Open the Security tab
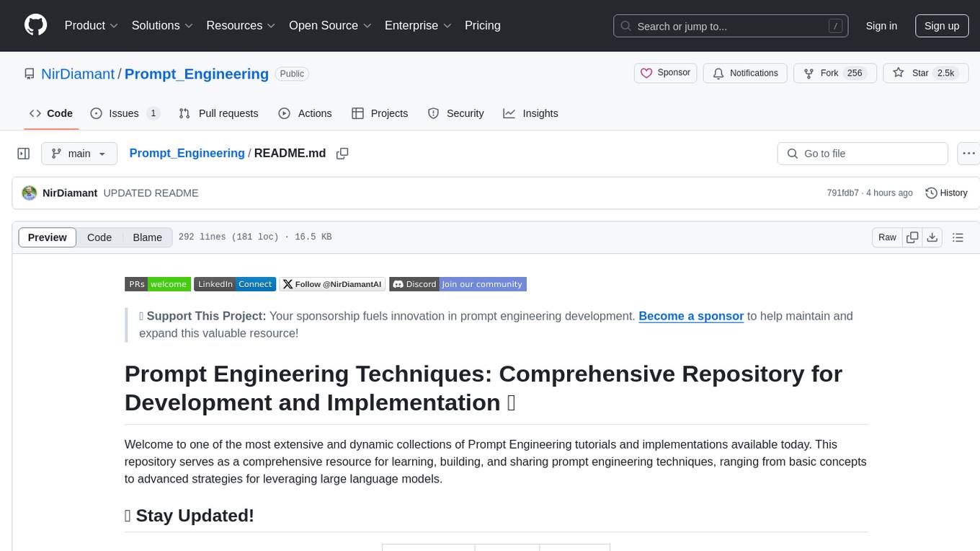Image resolution: width=980 pixels, height=551 pixels. pyautogui.click(x=455, y=113)
